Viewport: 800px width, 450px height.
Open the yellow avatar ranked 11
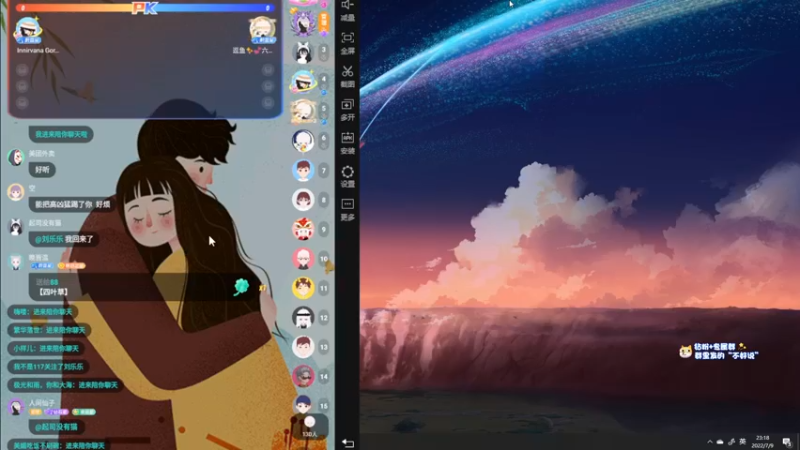click(x=303, y=288)
